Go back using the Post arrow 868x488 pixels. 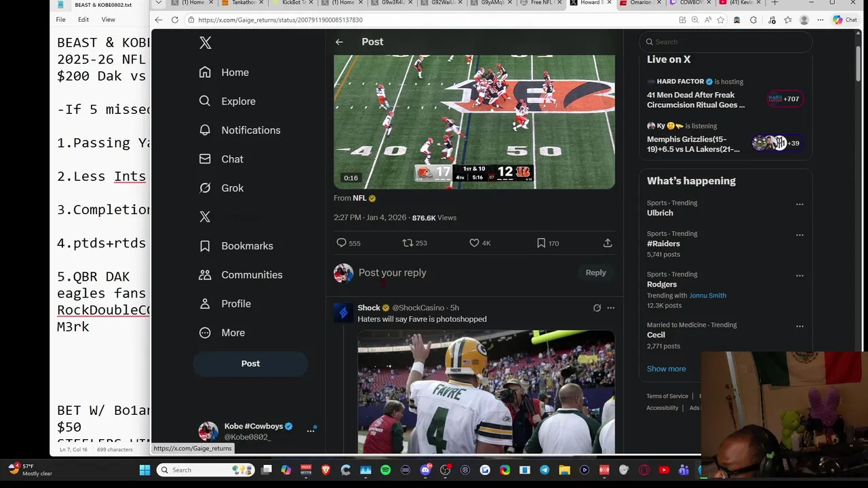(339, 42)
